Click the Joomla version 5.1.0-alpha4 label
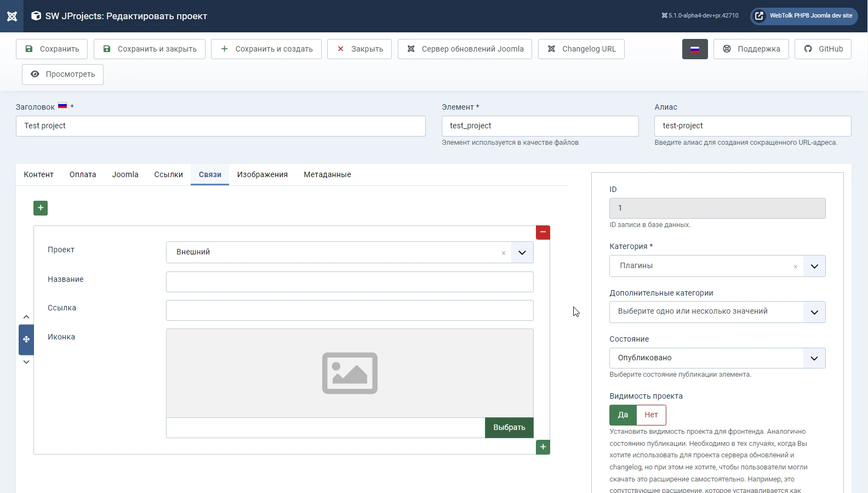868x493 pixels. point(700,16)
